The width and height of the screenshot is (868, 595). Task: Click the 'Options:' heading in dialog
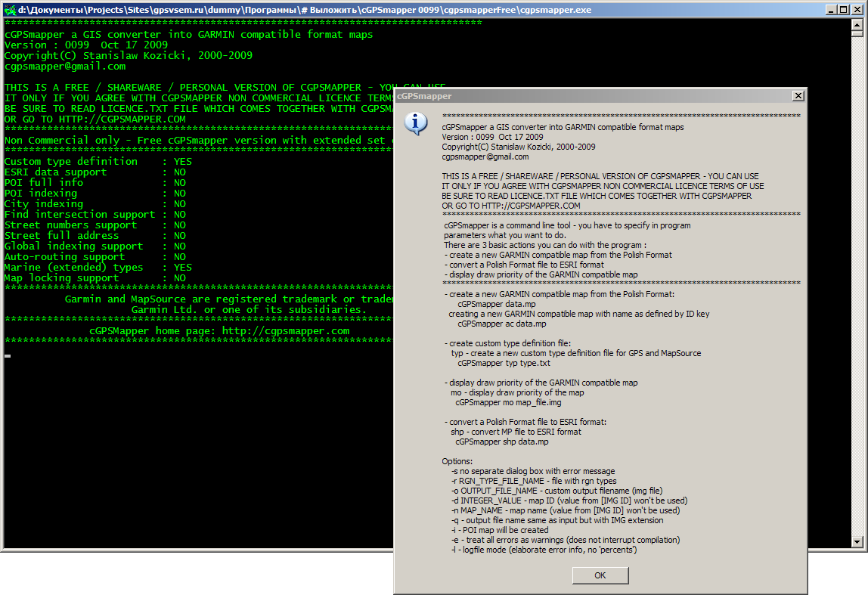pos(457,461)
